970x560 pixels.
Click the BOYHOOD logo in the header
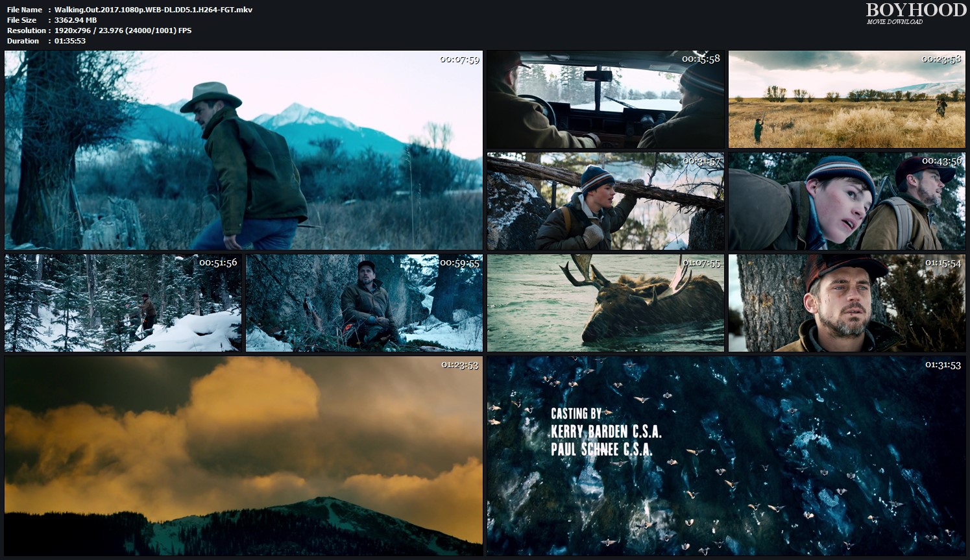915,10
